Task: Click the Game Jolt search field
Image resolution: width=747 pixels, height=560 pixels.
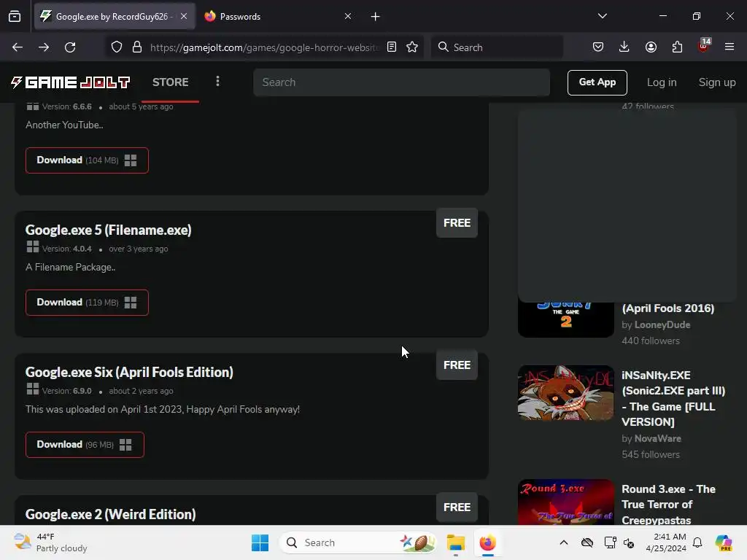Action: 402,82
